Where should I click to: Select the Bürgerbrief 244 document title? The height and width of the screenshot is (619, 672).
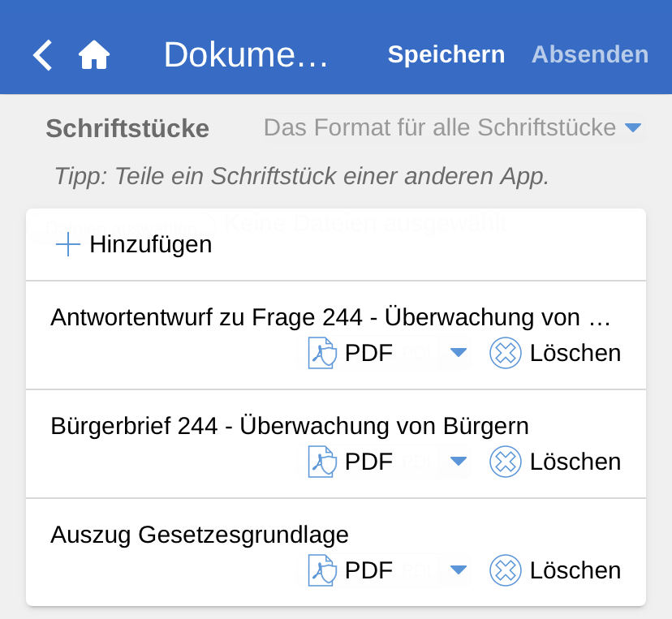coord(290,426)
